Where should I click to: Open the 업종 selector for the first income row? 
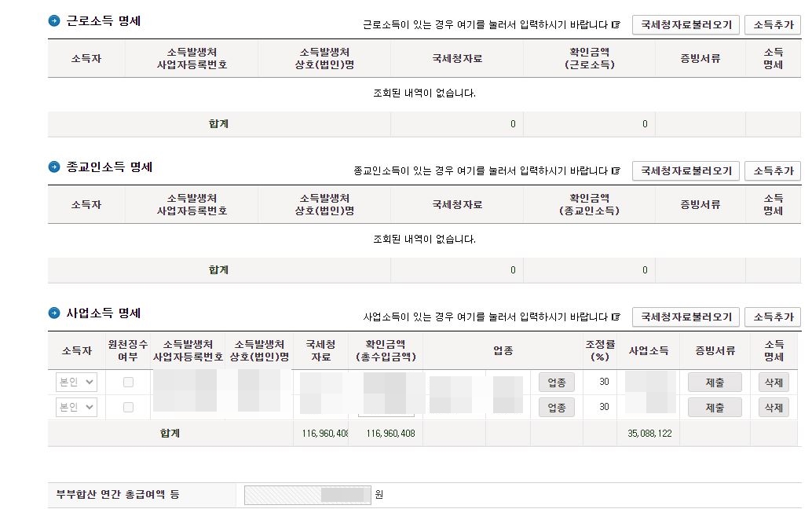pyautogui.click(x=557, y=382)
